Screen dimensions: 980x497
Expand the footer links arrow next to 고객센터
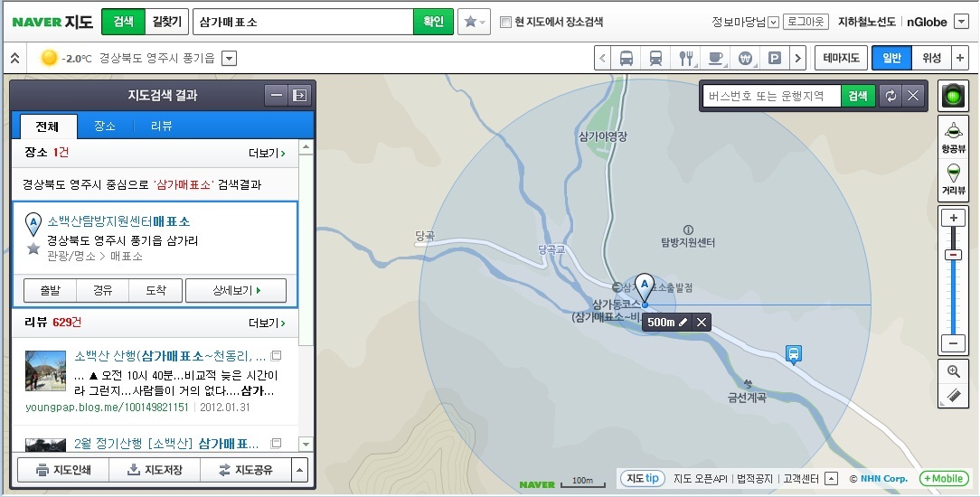coord(831,479)
